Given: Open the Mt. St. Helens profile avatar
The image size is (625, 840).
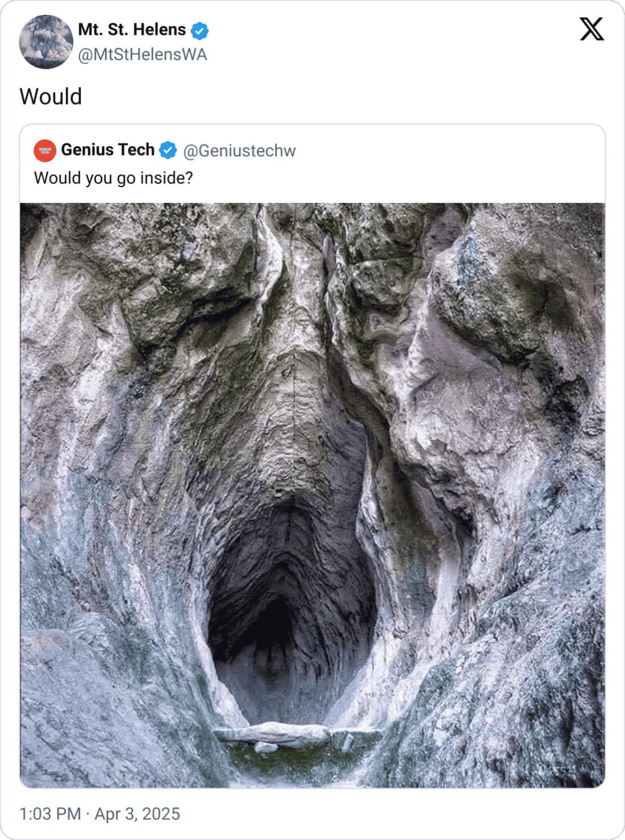Looking at the screenshot, I should click(46, 42).
